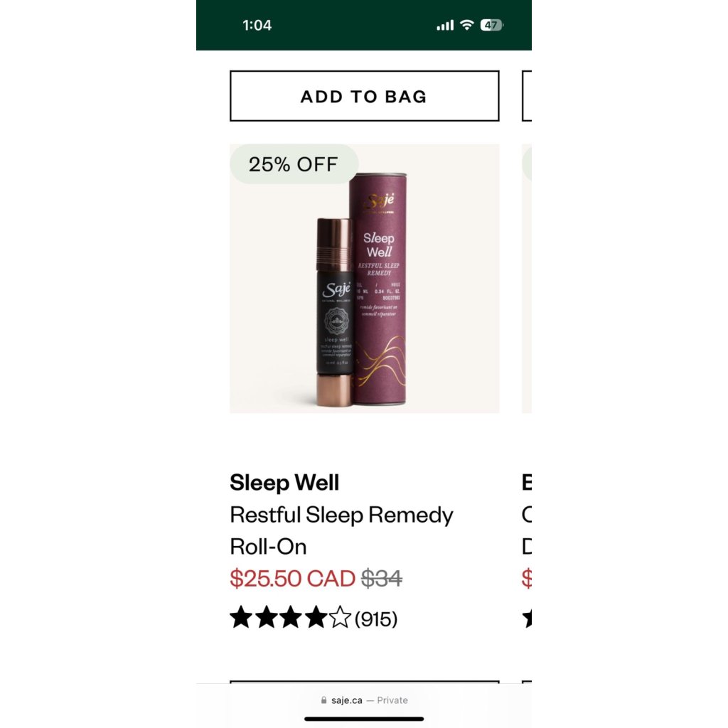This screenshot has height=728, width=728.
Task: Tap the first rating star
Action: 242,618
